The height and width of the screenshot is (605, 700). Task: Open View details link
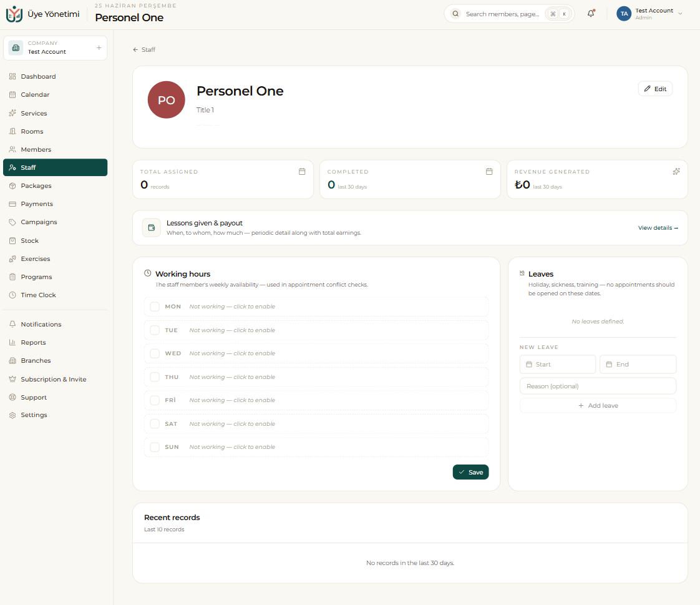coord(658,228)
